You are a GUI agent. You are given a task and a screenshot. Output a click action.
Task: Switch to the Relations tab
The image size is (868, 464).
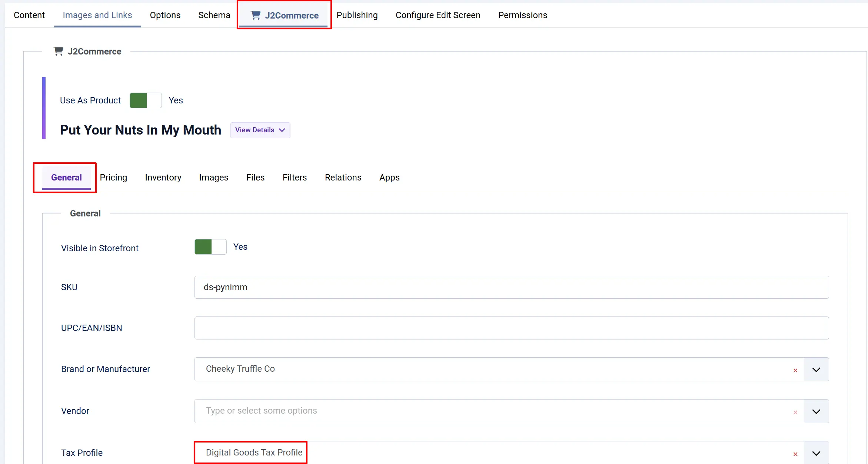[x=343, y=178]
